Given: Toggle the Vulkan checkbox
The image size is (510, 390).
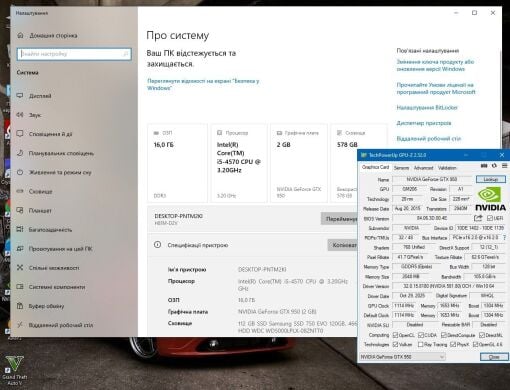Looking at the screenshot, I should [395, 344].
